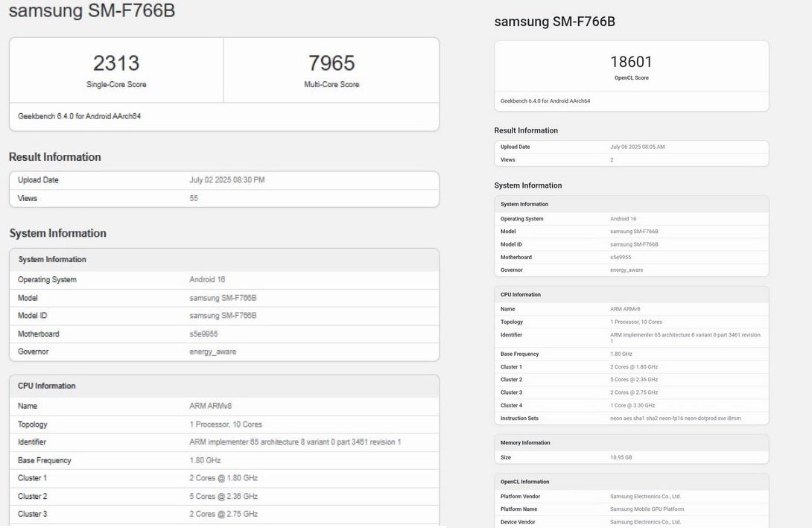The height and width of the screenshot is (528, 812).
Task: Click the 'Device Vendor' row label
Action: pos(518,522)
